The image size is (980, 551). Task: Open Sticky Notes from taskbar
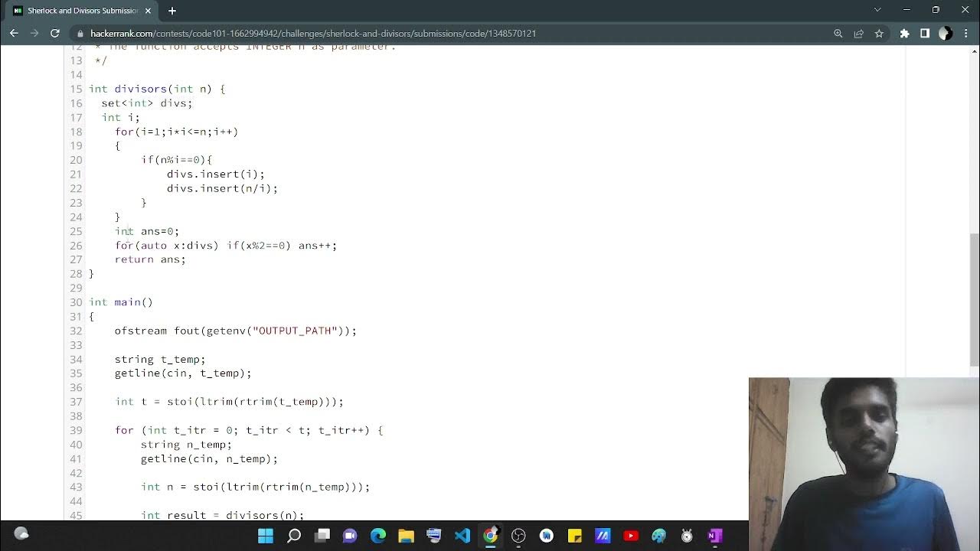point(574,536)
